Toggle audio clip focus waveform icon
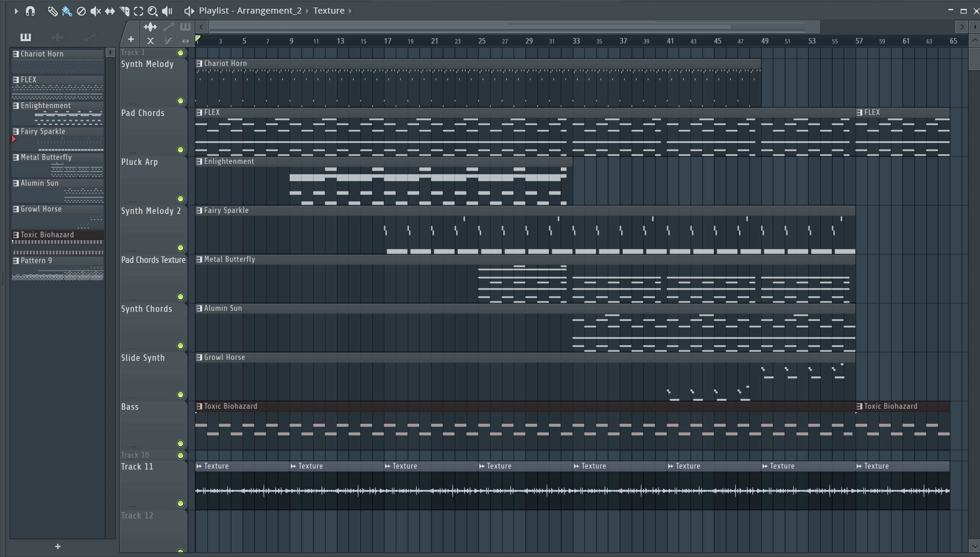The height and width of the screenshot is (557, 980). [x=150, y=27]
